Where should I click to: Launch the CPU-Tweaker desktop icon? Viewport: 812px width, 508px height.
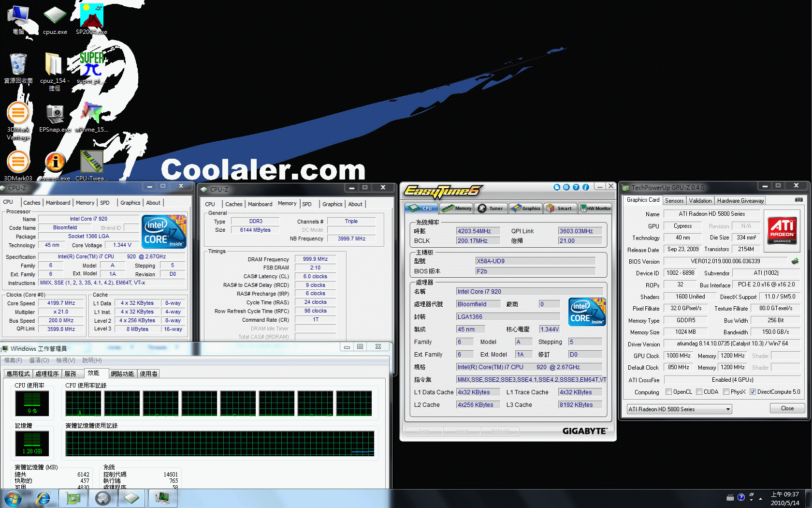[91, 166]
